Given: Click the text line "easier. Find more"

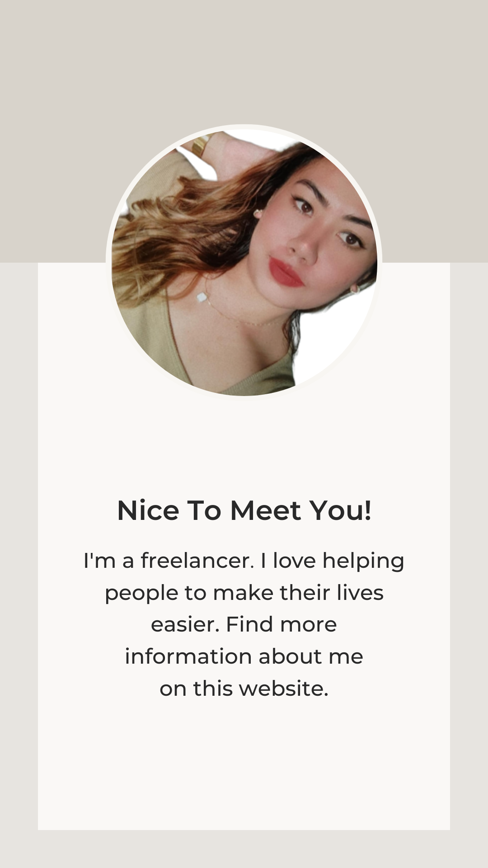Looking at the screenshot, I should click(x=244, y=625).
